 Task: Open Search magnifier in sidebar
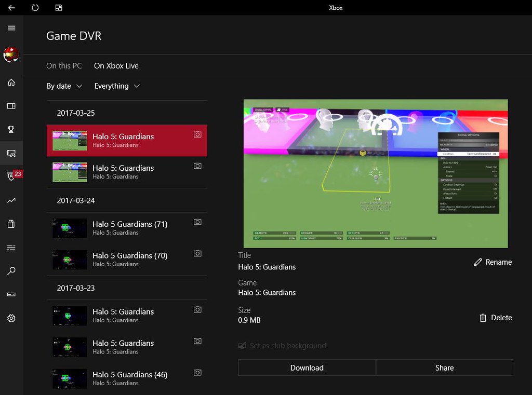coord(11,271)
